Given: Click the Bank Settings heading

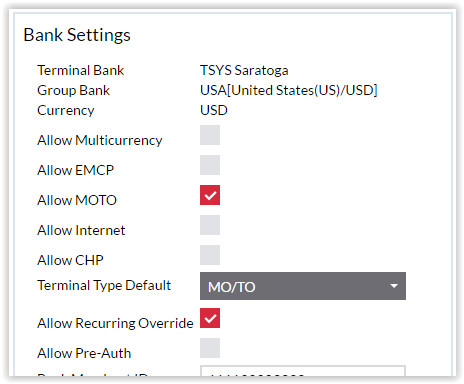Looking at the screenshot, I should 77,35.
